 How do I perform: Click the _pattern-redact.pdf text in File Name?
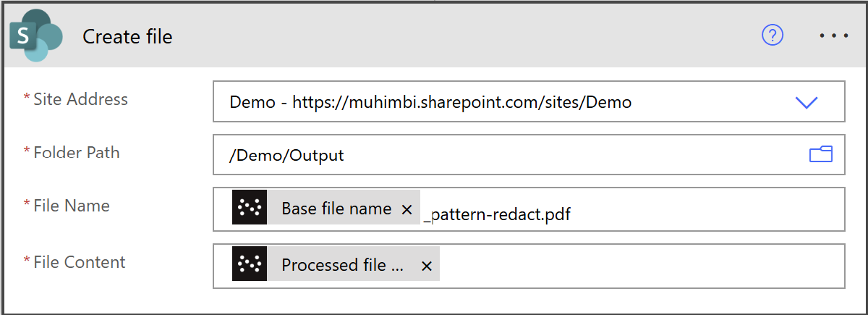(x=497, y=214)
